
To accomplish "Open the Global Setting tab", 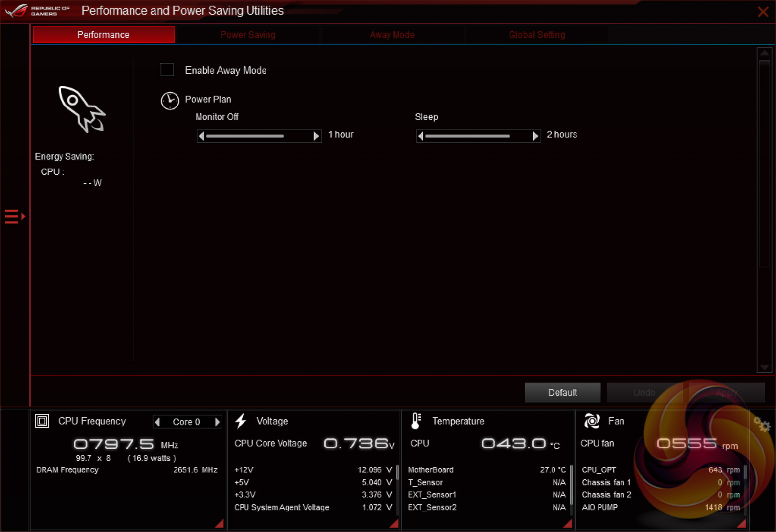I will (537, 35).
